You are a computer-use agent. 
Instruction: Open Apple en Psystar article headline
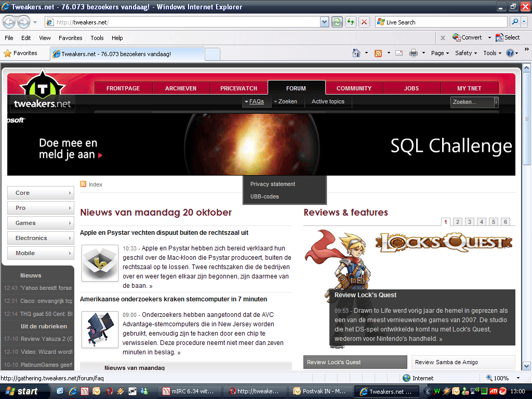point(164,233)
